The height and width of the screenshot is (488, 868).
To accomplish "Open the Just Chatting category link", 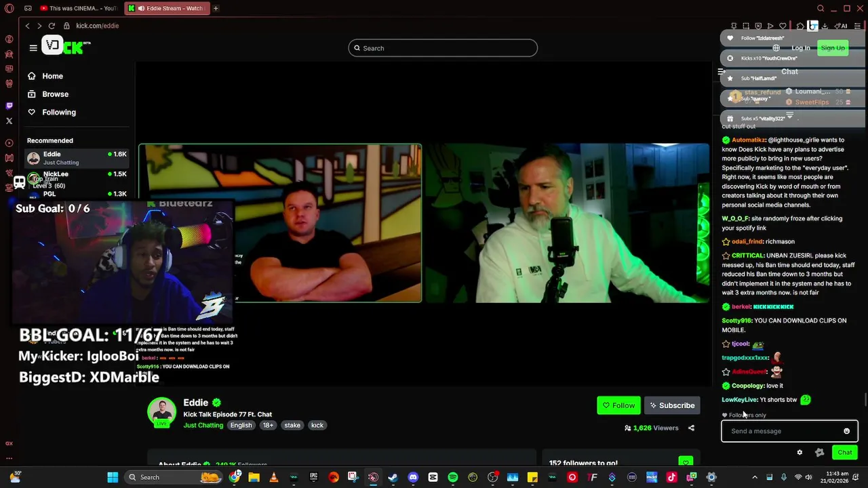I will point(203,425).
